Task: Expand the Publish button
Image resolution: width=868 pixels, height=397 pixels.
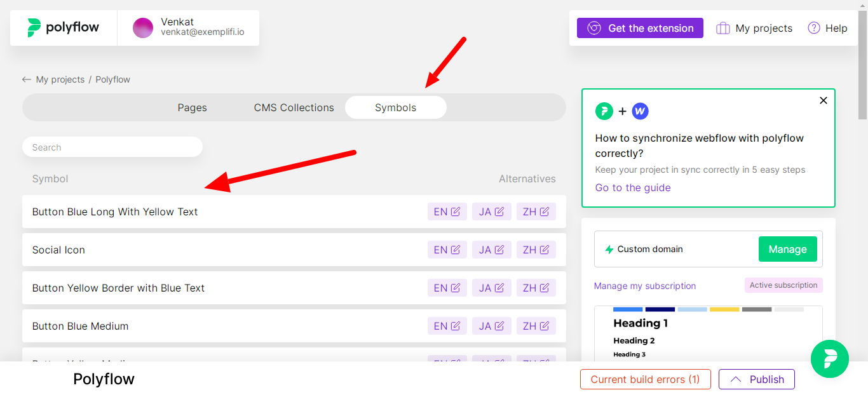Action: [x=757, y=379]
